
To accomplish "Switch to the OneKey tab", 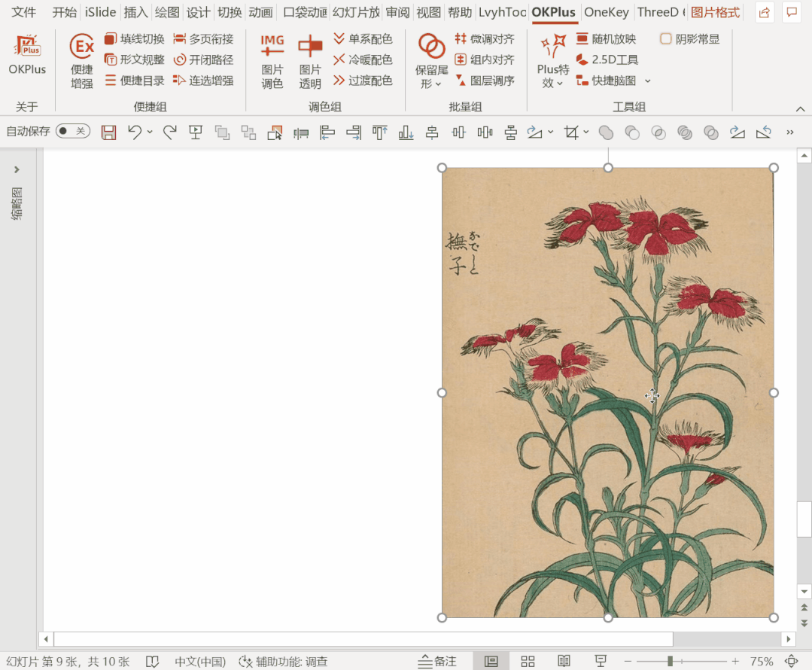I will point(607,13).
